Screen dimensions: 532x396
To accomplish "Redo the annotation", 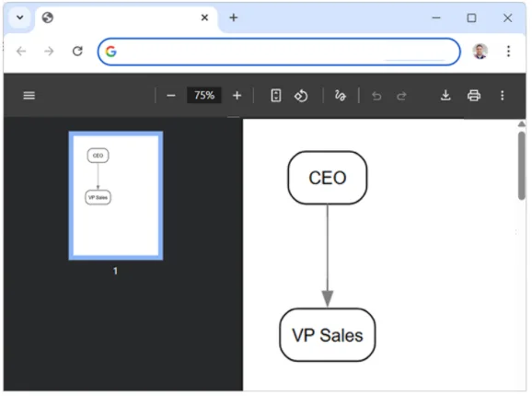I will coord(401,96).
